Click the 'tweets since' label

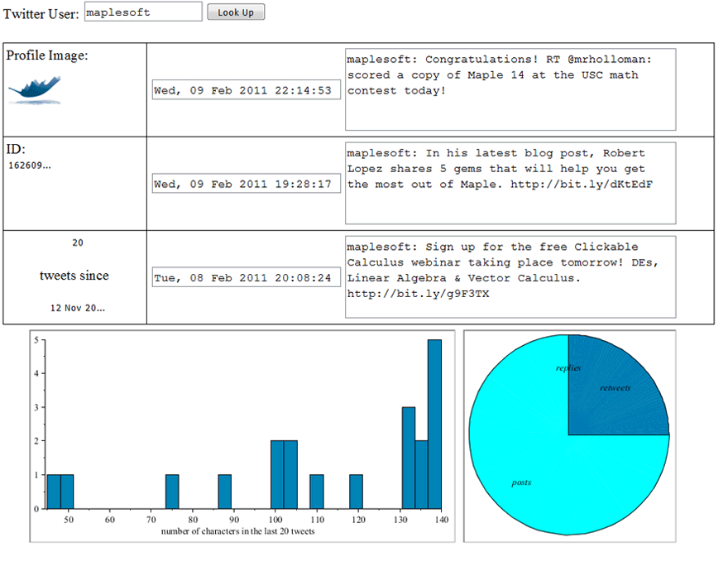(x=74, y=276)
